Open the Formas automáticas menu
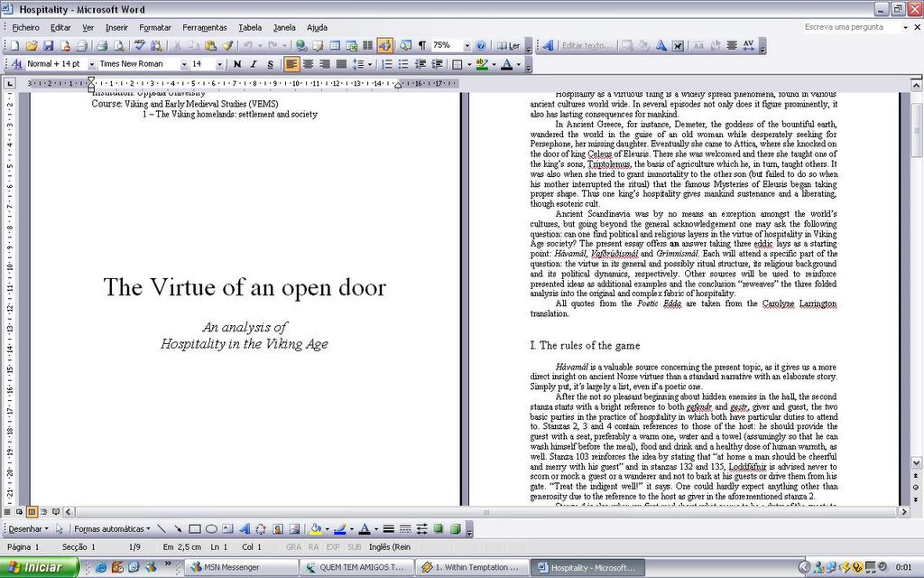924x578 pixels. pos(112,529)
